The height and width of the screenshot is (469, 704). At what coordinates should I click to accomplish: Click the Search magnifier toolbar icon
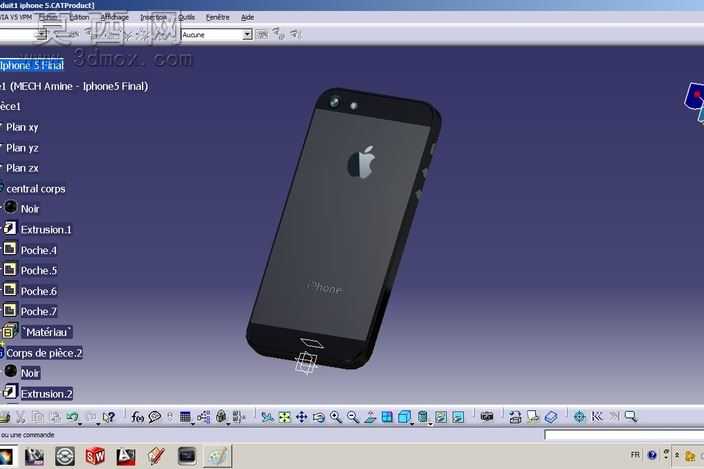[x=631, y=416]
